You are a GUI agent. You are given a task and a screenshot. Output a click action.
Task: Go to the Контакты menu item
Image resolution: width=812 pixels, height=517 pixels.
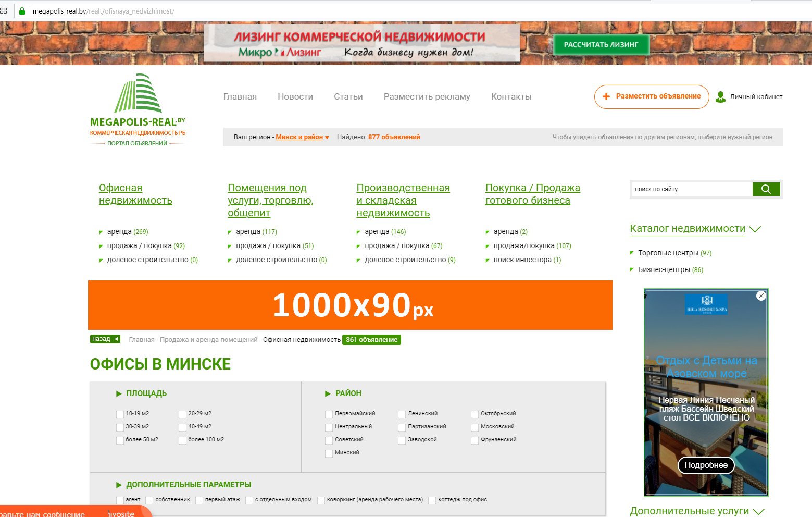(511, 96)
